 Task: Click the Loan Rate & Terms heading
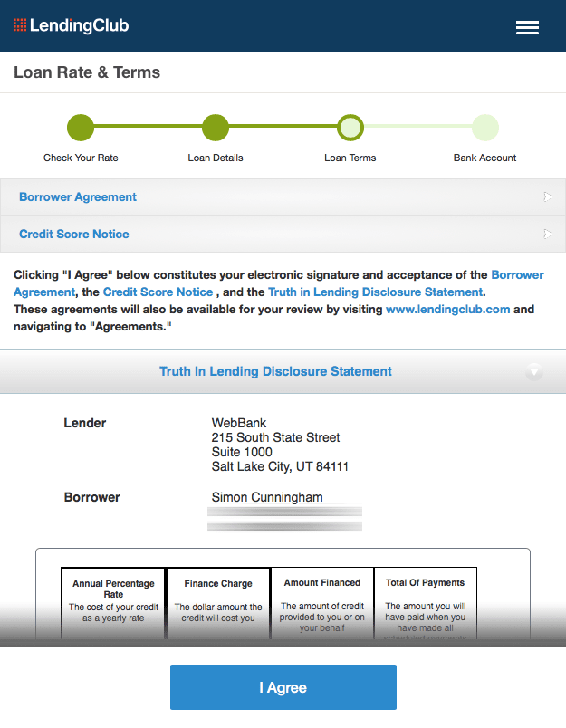point(87,72)
